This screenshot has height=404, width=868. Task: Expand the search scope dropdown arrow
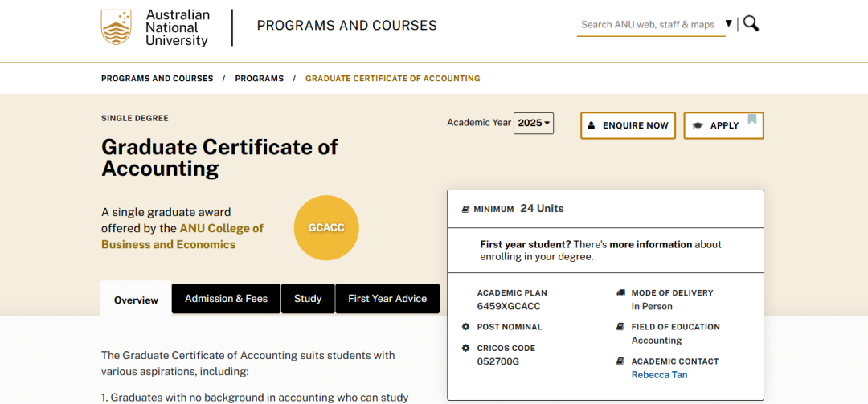(729, 24)
